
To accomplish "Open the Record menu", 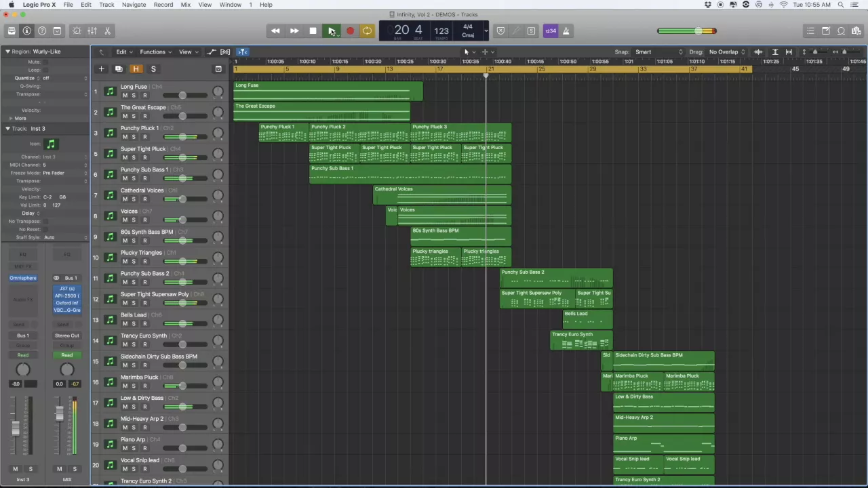I will tap(163, 5).
